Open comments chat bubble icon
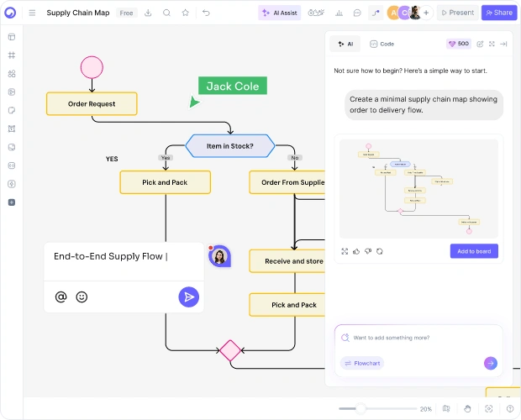This screenshot has height=420, width=521. click(x=357, y=13)
